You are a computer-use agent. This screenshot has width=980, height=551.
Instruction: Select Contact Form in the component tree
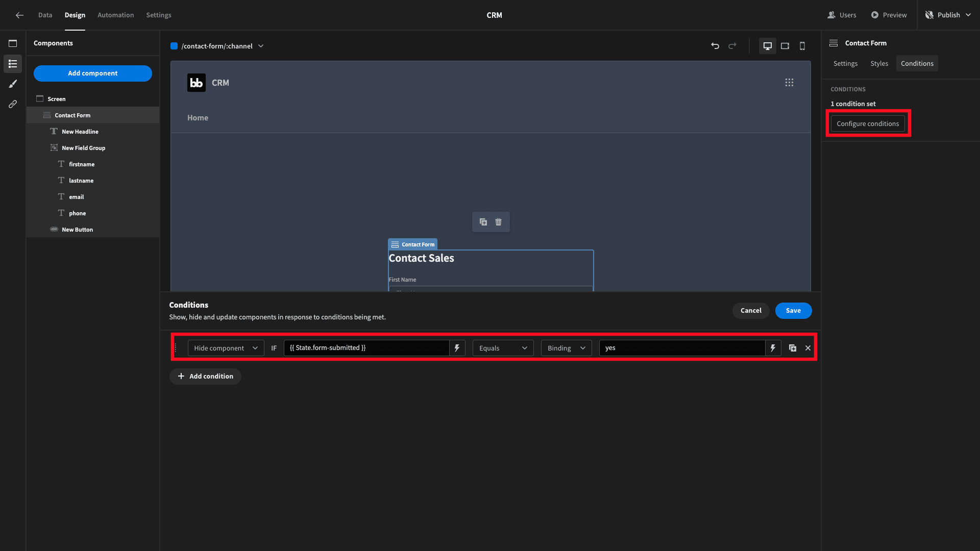point(93,115)
